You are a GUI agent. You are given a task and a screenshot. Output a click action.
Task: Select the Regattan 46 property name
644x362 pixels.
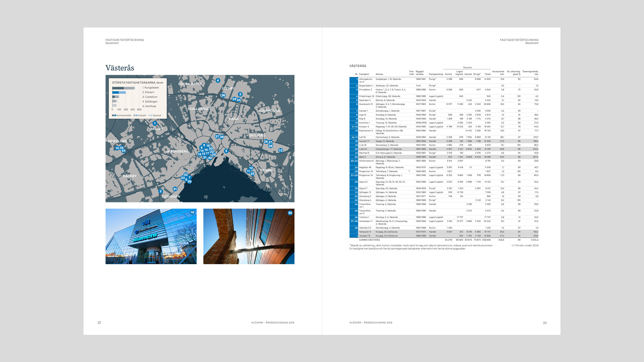tap(365, 167)
